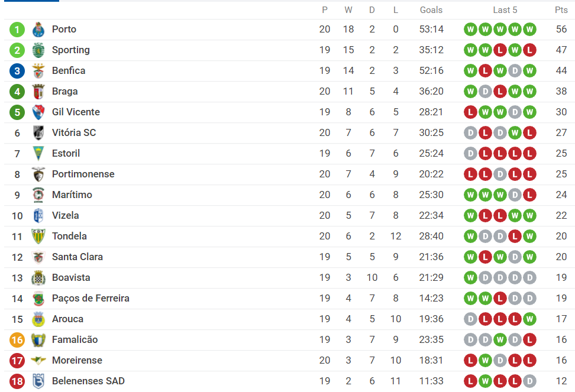The width and height of the screenshot is (575, 392).
Task: Click the Braga club crest icon
Action: click(x=38, y=92)
